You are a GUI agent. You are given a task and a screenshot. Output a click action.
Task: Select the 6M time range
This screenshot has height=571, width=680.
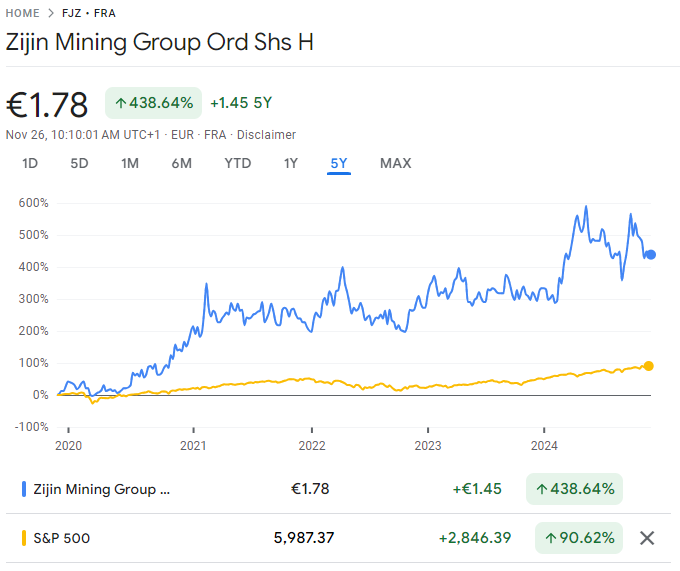click(181, 163)
